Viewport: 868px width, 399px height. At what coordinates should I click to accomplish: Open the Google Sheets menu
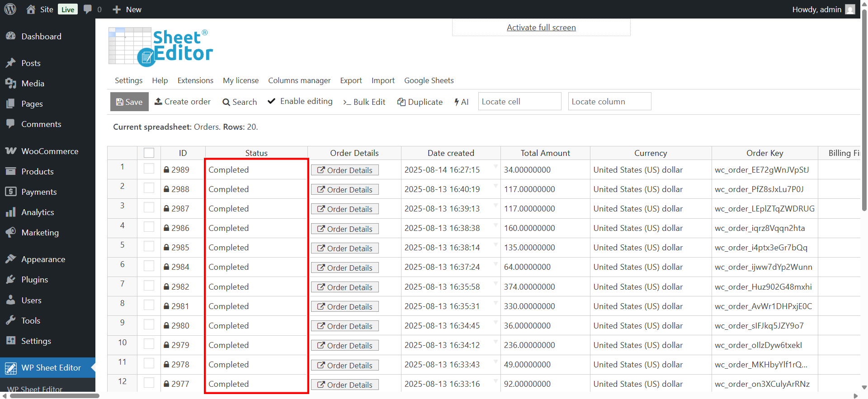click(x=429, y=80)
